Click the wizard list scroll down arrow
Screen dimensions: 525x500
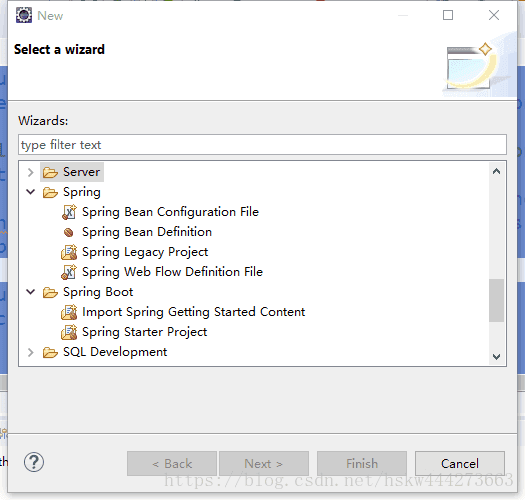[x=497, y=357]
